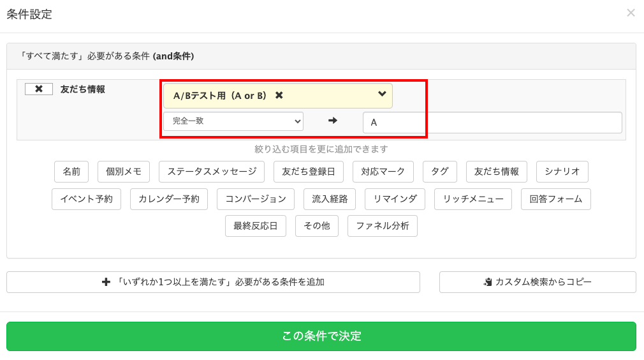Screen dimensions: 644x360
Task: Add another 友だち情報 filter item
Action: point(497,171)
